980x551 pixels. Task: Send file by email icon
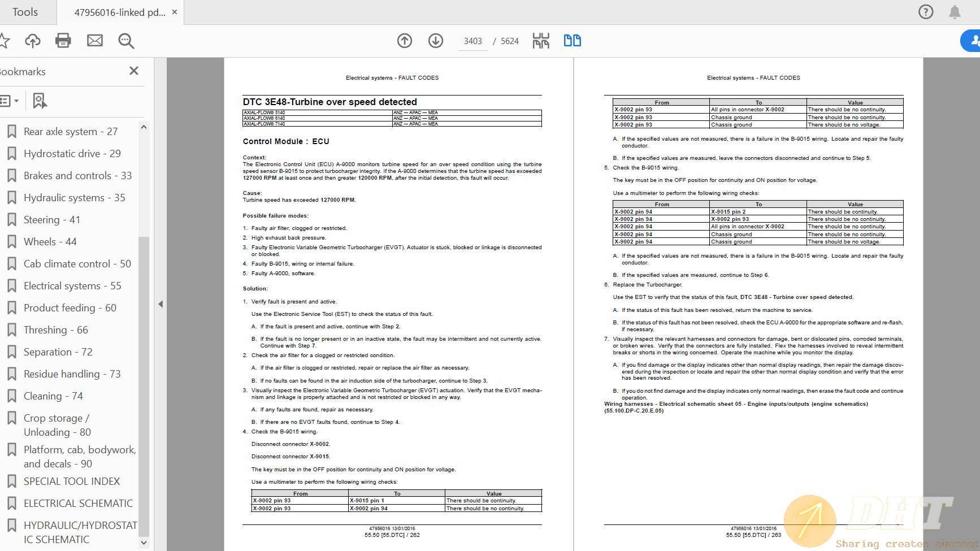point(95,41)
